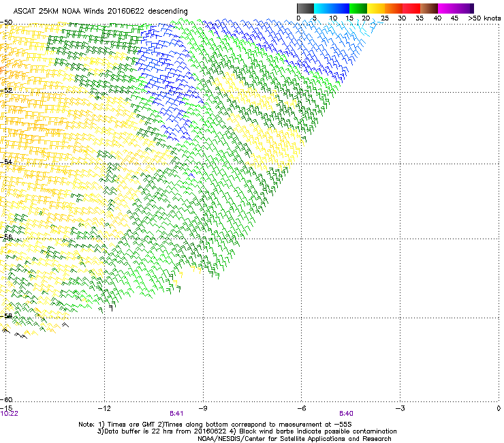
Task: Choose the brown 35-40 knots color segment
Action: pos(429,8)
